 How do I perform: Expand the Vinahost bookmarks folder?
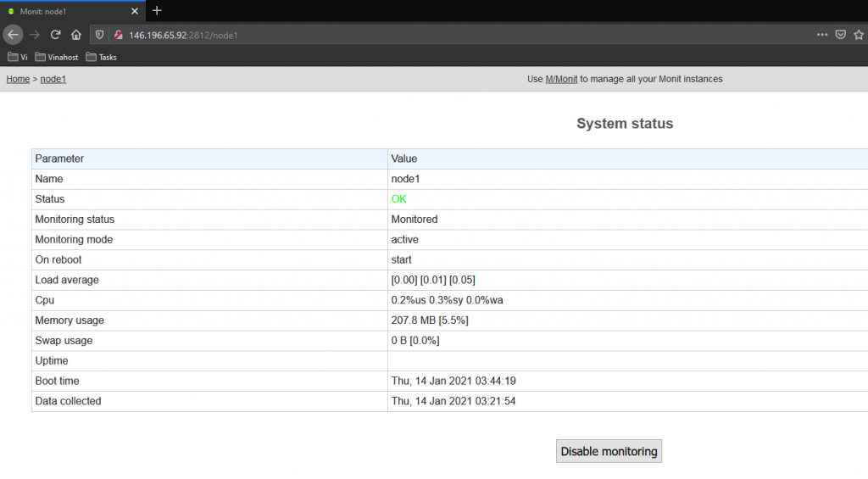click(x=58, y=58)
